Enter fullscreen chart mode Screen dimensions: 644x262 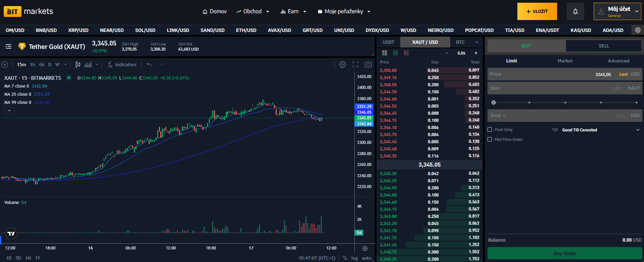click(355, 64)
